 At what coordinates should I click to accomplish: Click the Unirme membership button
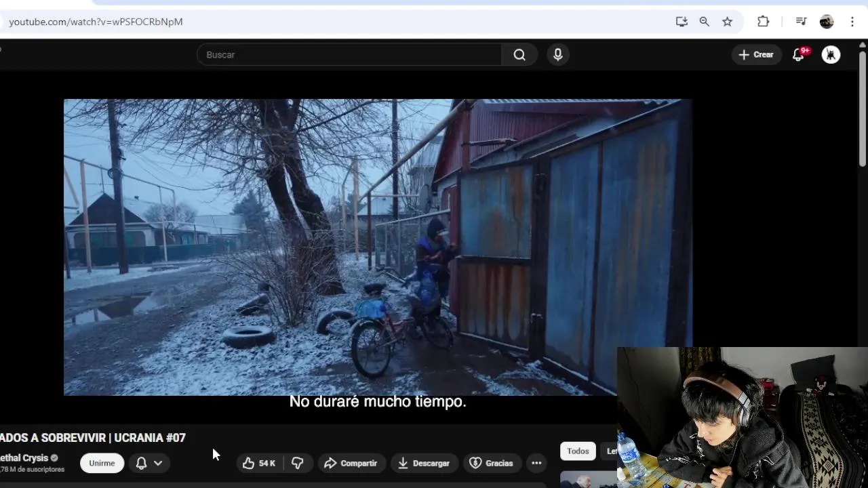tap(102, 463)
